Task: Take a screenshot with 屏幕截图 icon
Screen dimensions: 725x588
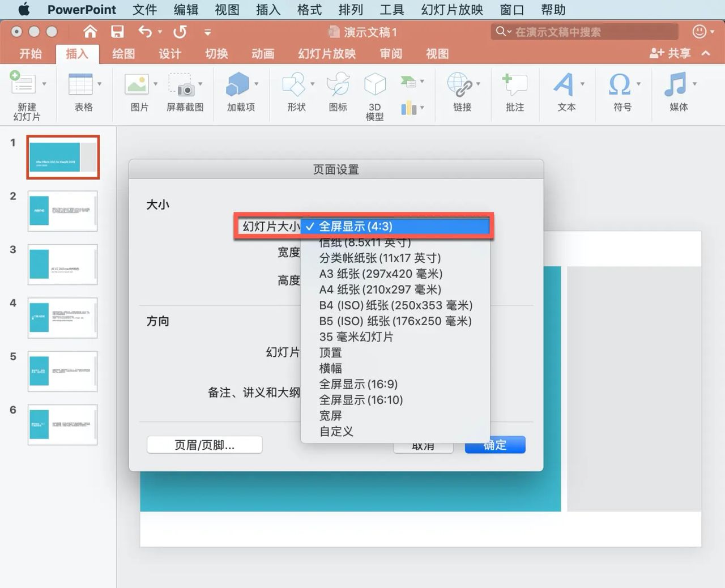Action: 182,84
